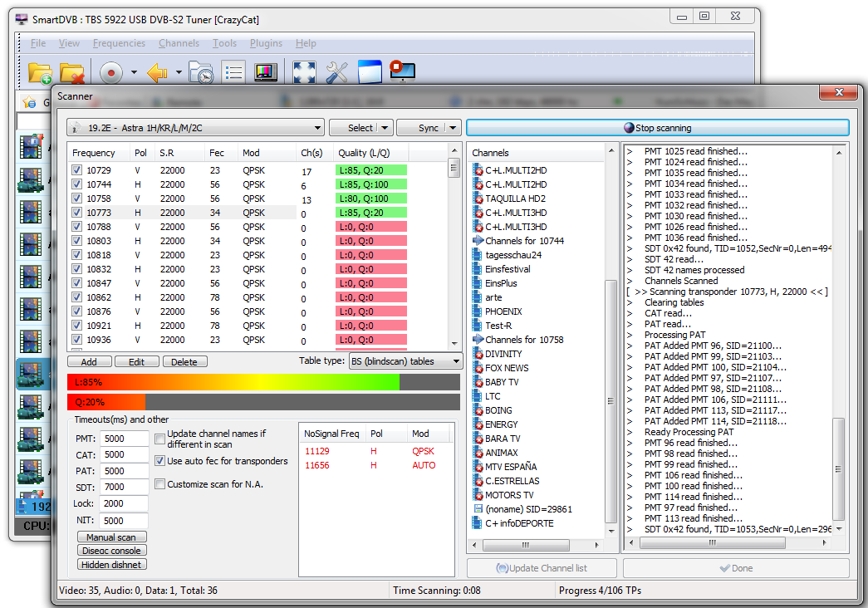Click the TV color bars toolbar icon

(x=266, y=72)
